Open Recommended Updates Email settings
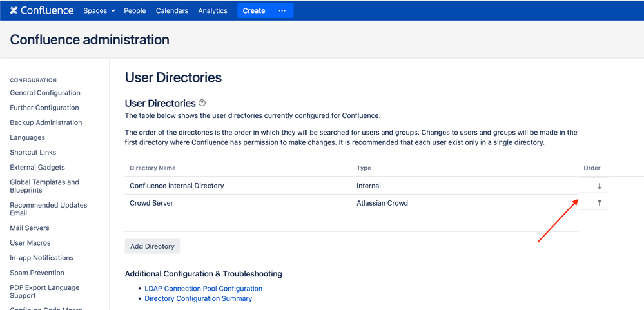Viewport: 644px width, 310px height. click(x=48, y=209)
